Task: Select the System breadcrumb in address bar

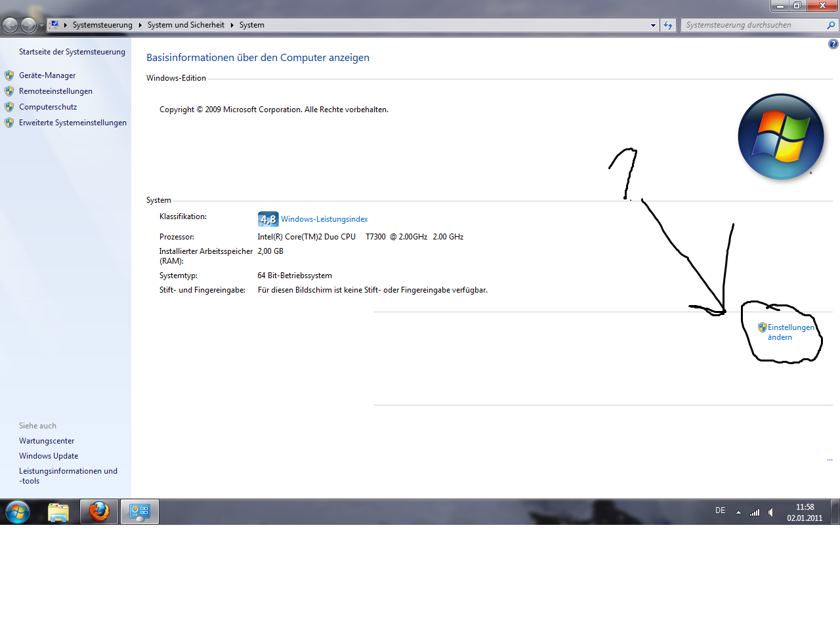Action: tap(252, 25)
